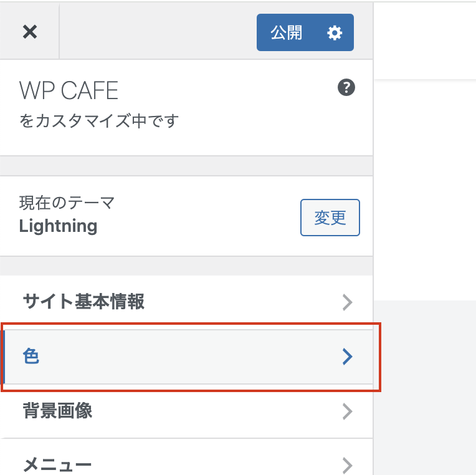Click the gray area of the site preview

(425, 386)
